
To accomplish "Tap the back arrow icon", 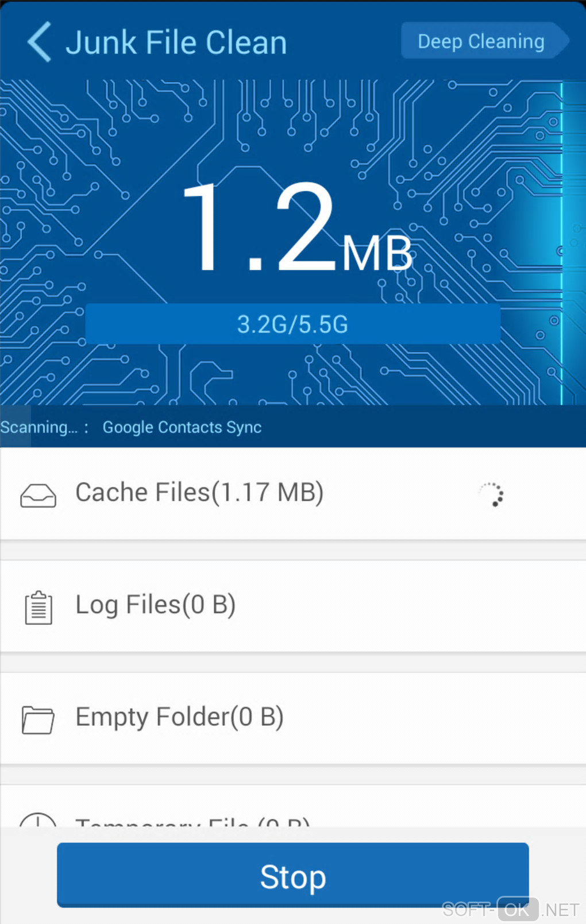I will [x=39, y=42].
